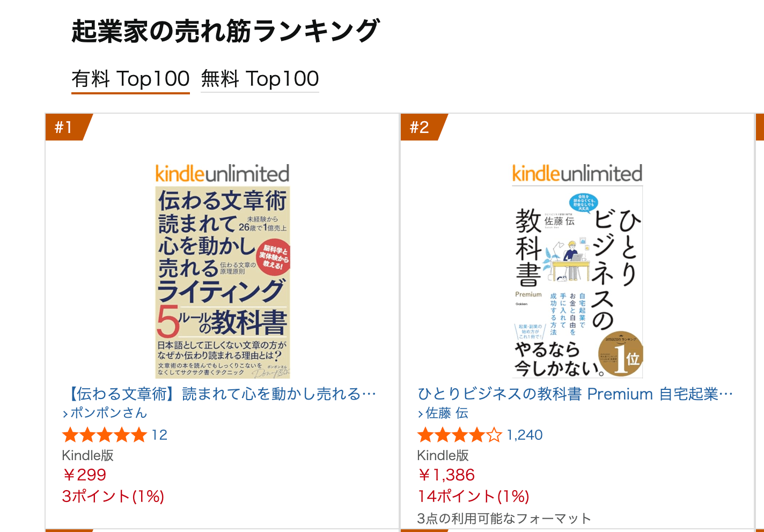Click the ￥1,386 price
The width and height of the screenshot is (764, 532).
(446, 475)
